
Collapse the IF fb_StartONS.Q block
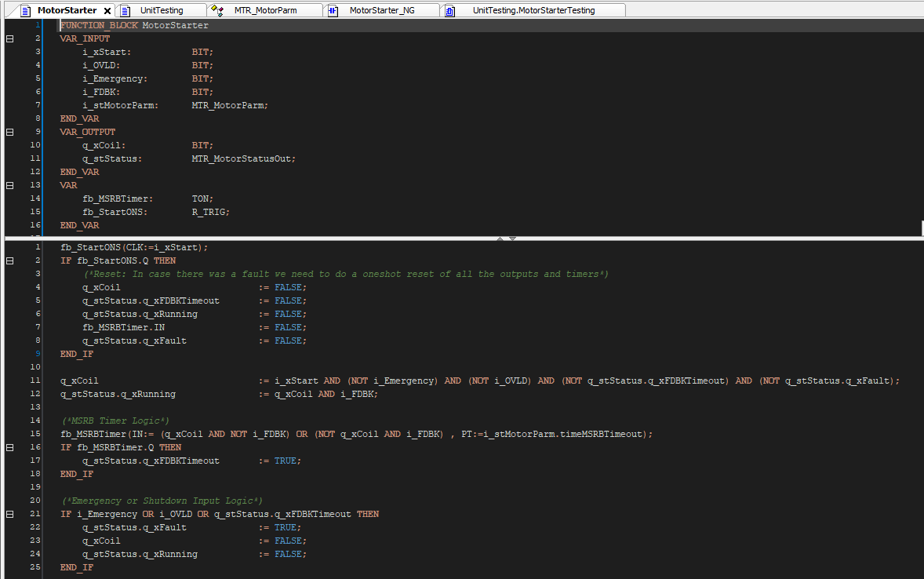[9, 260]
